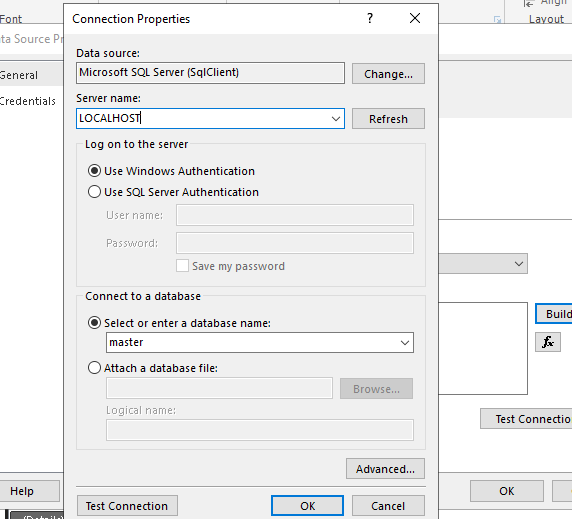
Task: Open the Credentials page
Action: pyautogui.click(x=28, y=101)
